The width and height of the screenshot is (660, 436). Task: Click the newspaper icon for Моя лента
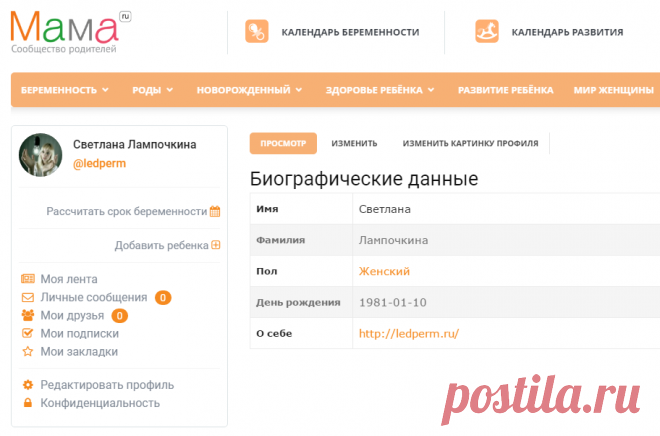tap(28, 279)
